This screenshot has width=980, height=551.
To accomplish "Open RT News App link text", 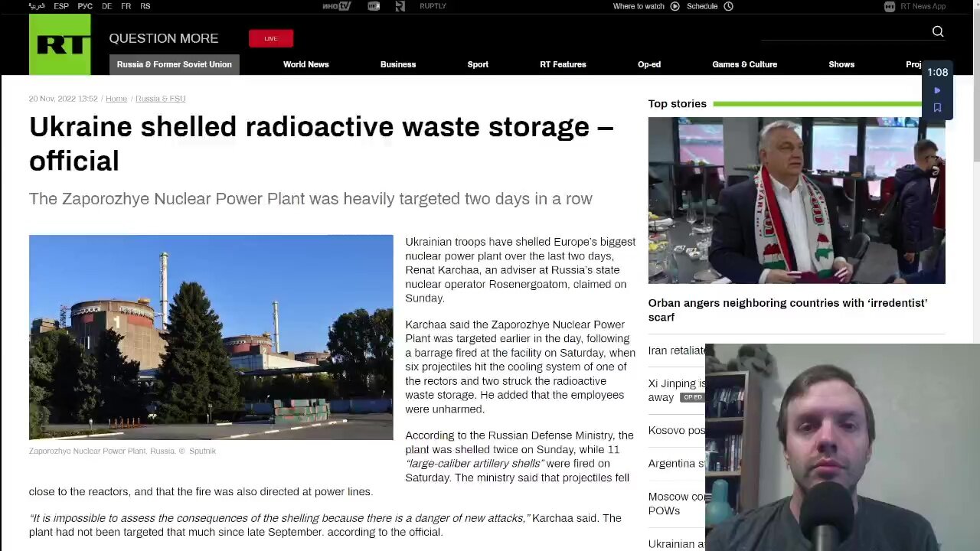I will 923,6.
